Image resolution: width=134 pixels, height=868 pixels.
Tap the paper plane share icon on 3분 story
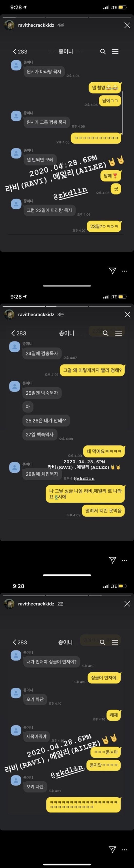click(x=112, y=560)
